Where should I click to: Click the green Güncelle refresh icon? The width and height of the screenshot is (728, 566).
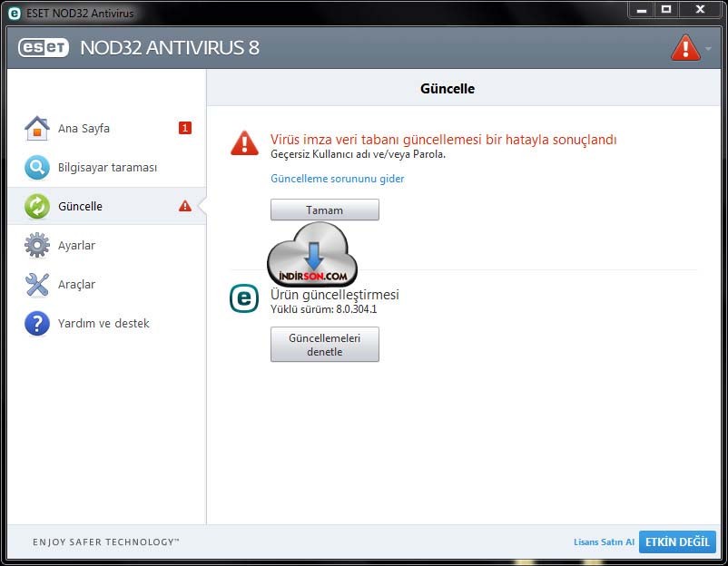click(x=37, y=206)
